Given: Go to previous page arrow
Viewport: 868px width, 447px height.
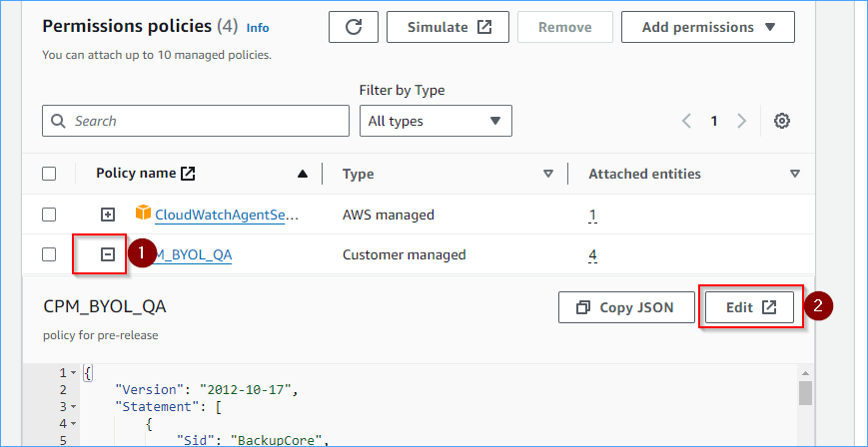Looking at the screenshot, I should [x=686, y=121].
